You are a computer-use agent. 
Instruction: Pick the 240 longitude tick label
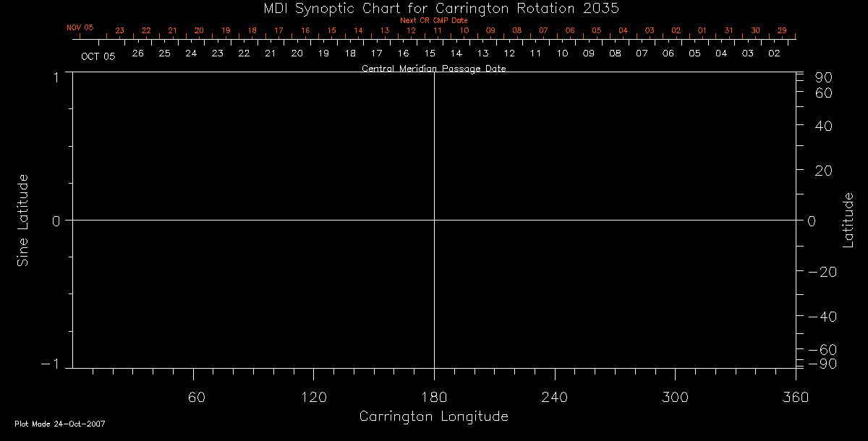pos(554,397)
